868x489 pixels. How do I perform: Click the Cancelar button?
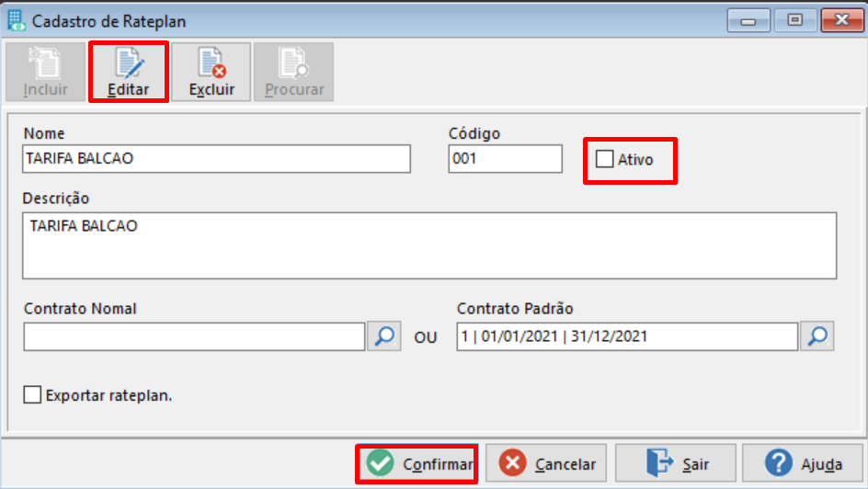click(x=546, y=463)
